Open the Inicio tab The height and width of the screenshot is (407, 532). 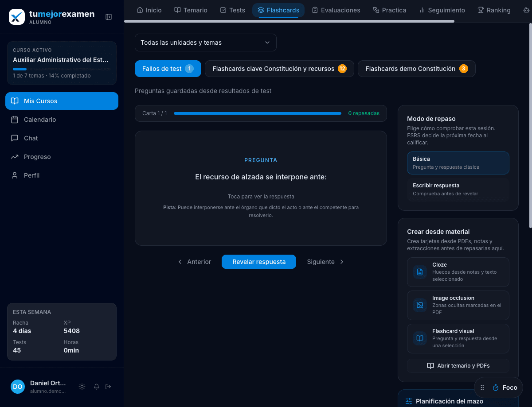click(149, 10)
